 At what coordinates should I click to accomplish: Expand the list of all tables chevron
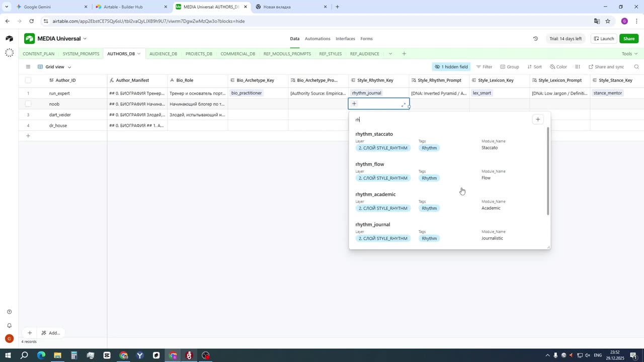click(390, 54)
